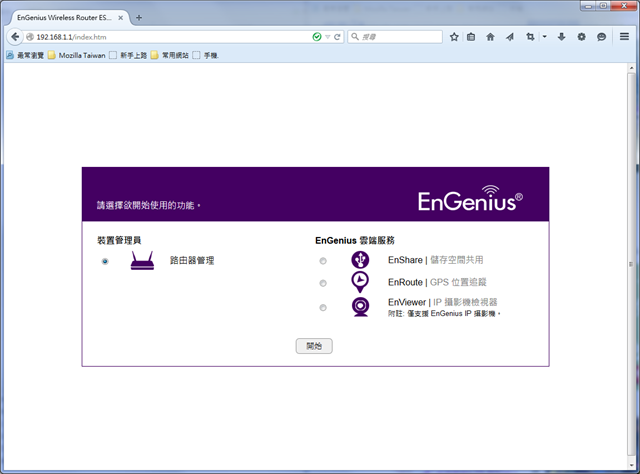Select the EnViewer radio button
Image resolution: width=640 pixels, height=474 pixels.
coord(323,307)
